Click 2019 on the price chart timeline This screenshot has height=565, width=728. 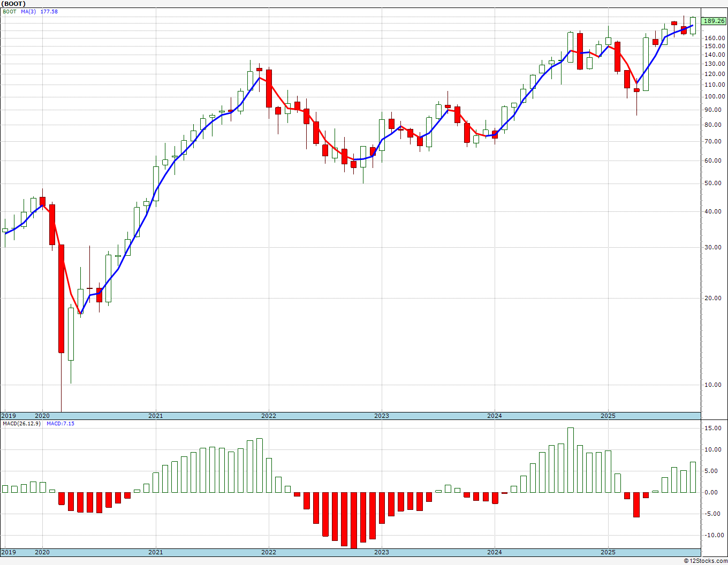pyautogui.click(x=8, y=416)
